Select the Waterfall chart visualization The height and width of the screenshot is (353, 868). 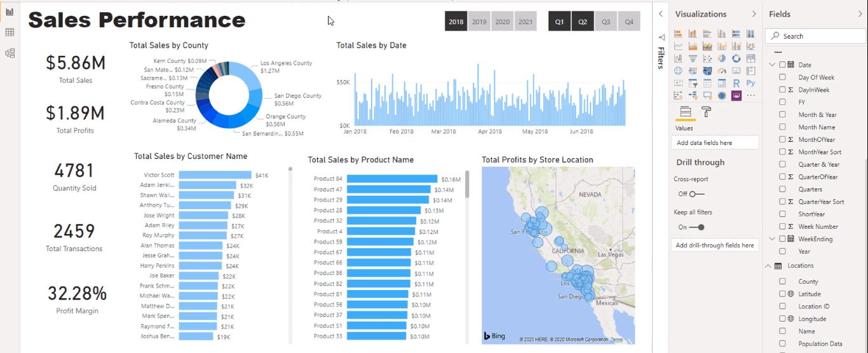pyautogui.click(x=678, y=58)
